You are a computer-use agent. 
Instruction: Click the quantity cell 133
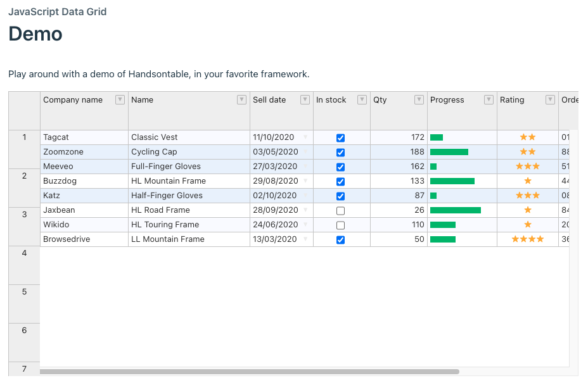coord(399,180)
